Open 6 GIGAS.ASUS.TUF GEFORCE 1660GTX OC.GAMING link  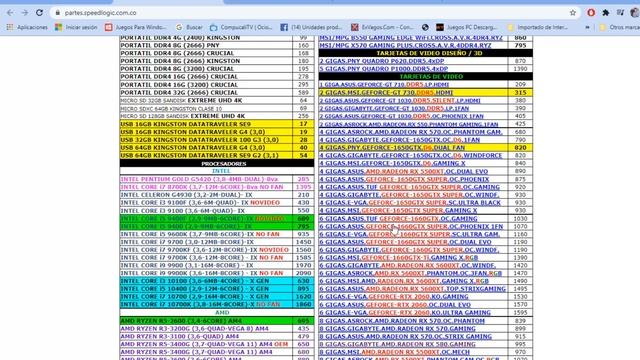click(x=398, y=218)
